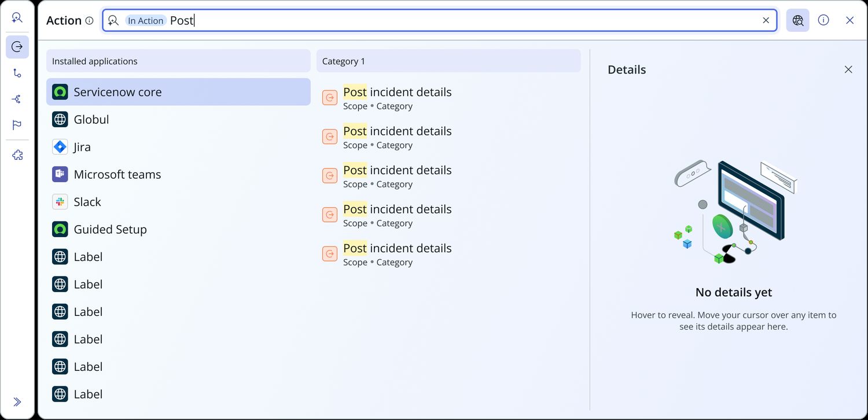The width and height of the screenshot is (868, 420).
Task: Expand the sidebar with the double chevron
Action: (17, 402)
